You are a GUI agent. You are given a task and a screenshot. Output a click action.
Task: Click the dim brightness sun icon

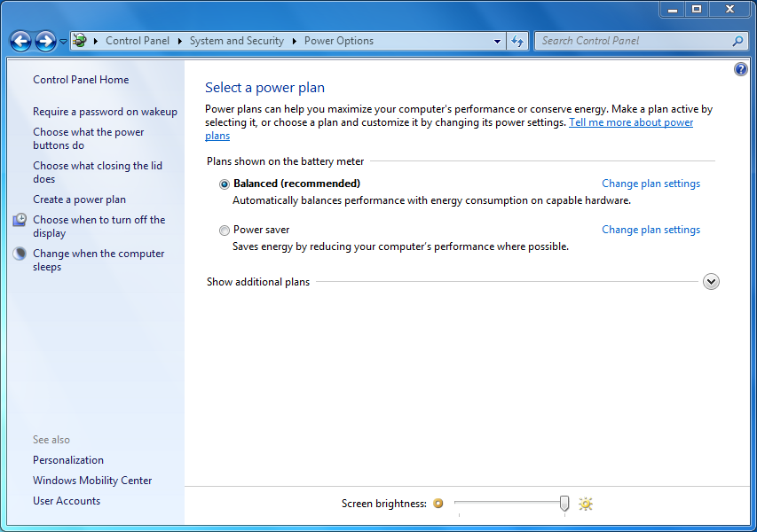pyautogui.click(x=438, y=504)
